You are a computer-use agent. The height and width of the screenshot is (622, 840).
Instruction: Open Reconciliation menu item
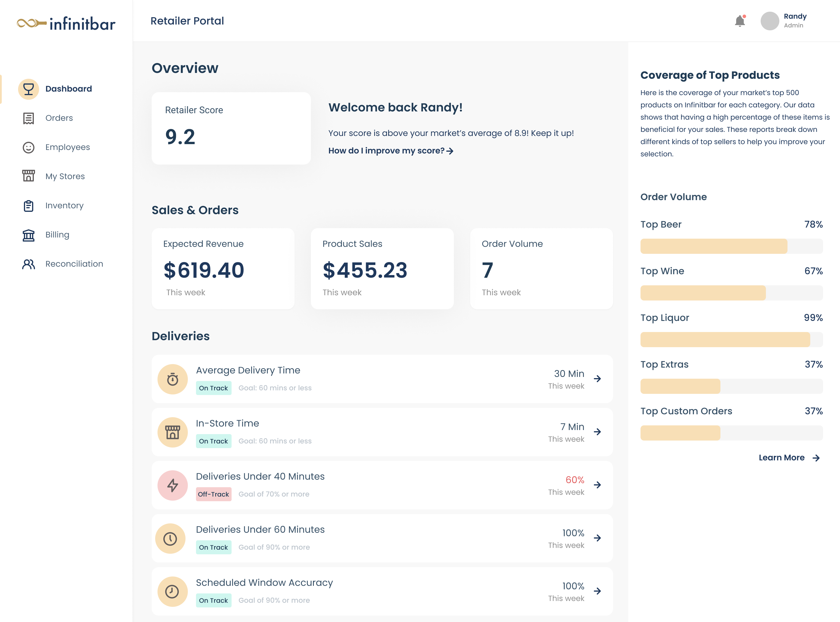pyautogui.click(x=74, y=264)
